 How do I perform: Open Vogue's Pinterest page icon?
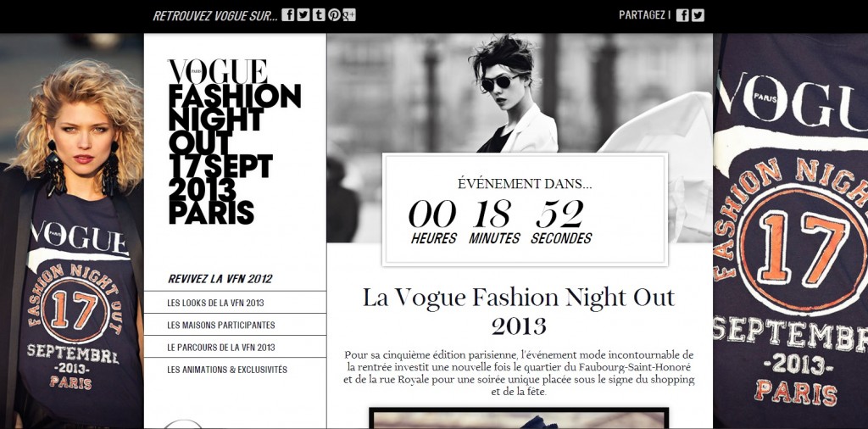tap(334, 15)
